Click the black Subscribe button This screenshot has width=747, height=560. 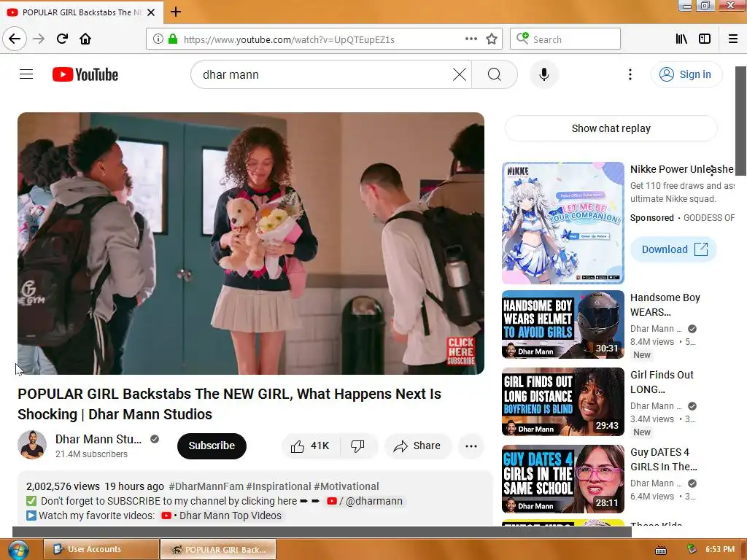click(212, 446)
